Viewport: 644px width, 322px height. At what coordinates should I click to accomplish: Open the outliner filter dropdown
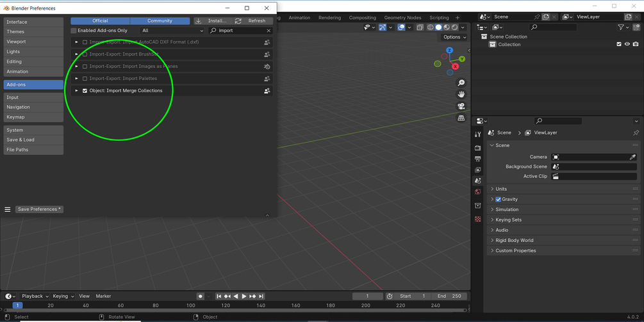pos(623,27)
